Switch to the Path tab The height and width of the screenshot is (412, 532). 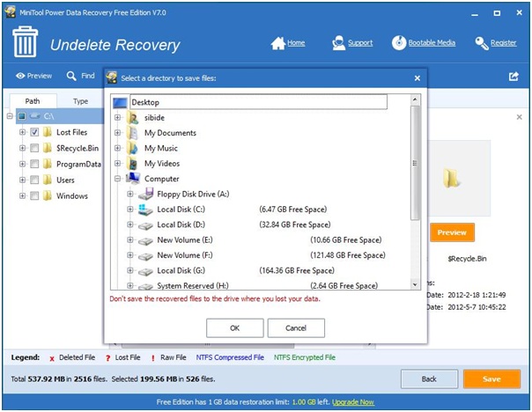pos(32,101)
